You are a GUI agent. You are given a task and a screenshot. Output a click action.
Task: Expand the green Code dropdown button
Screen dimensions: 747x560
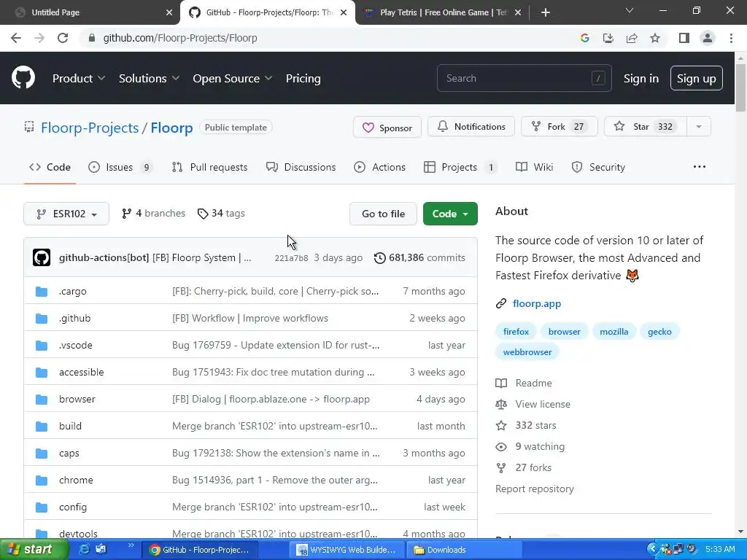tap(450, 214)
